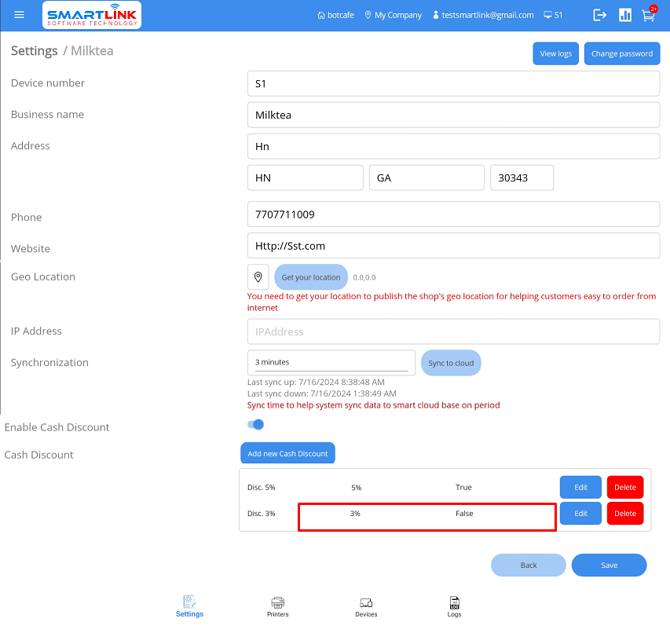Click the geo location pin icon
The image size is (670, 644).
tap(258, 277)
